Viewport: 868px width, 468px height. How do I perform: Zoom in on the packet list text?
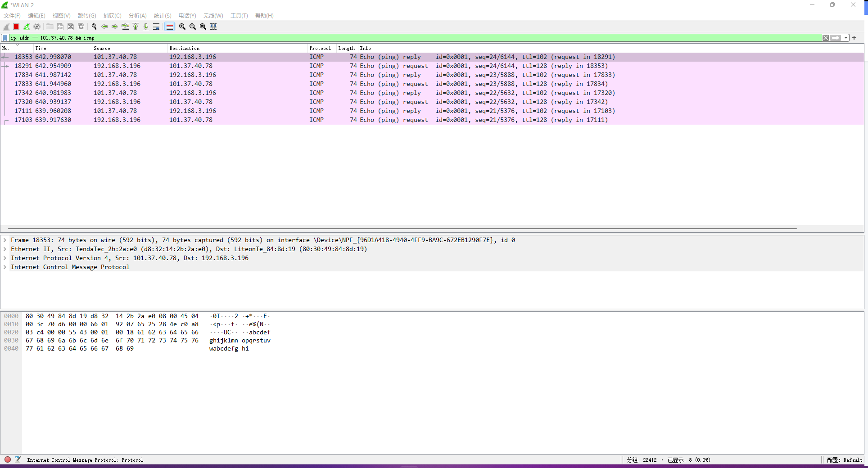(182, 27)
